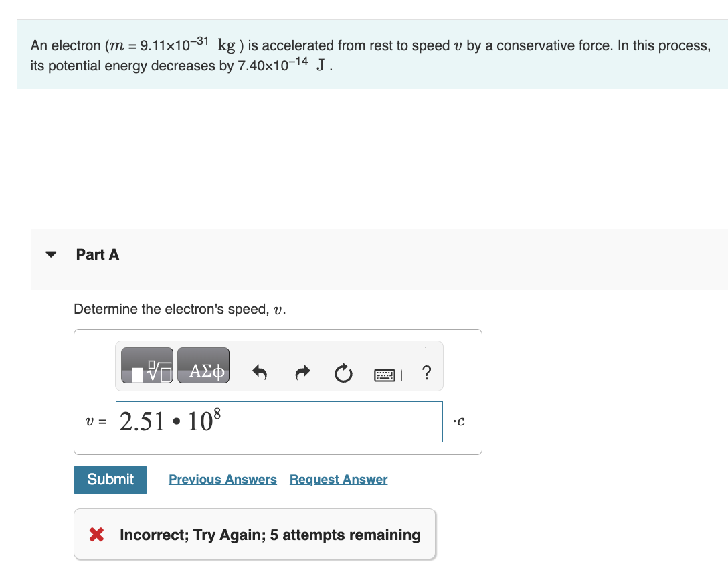Image resolution: width=728 pixels, height=570 pixels.
Task: Open the Greek symbols ΑΣφ palette
Action: pos(203,365)
